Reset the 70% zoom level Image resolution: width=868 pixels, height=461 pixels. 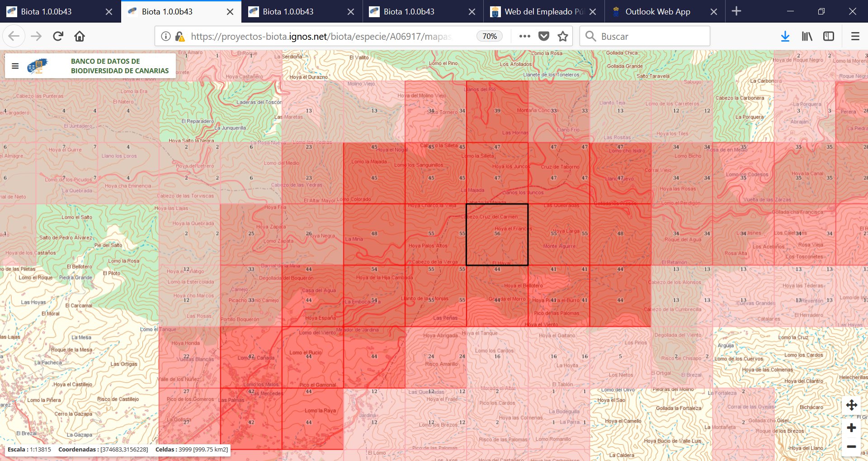point(490,36)
